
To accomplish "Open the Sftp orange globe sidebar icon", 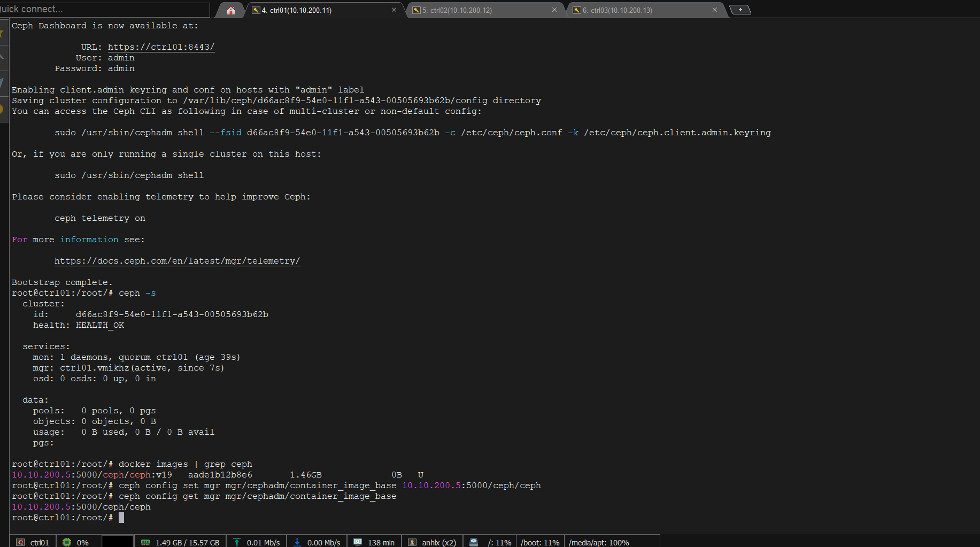I will coord(3,110).
